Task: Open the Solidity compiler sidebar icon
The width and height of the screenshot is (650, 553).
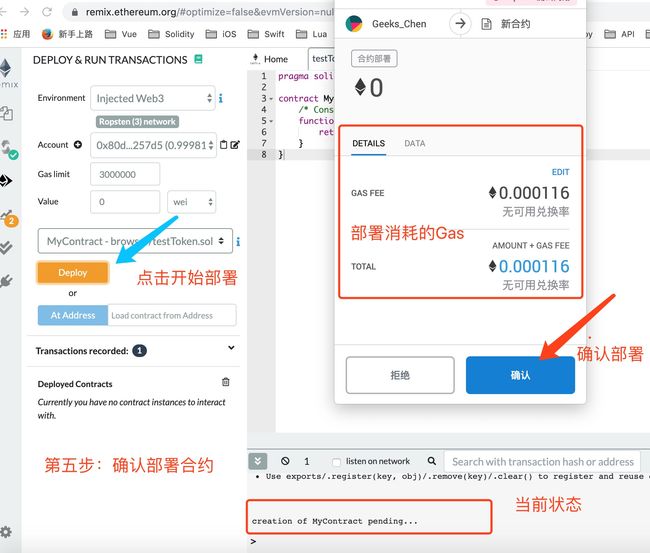Action: 7,149
